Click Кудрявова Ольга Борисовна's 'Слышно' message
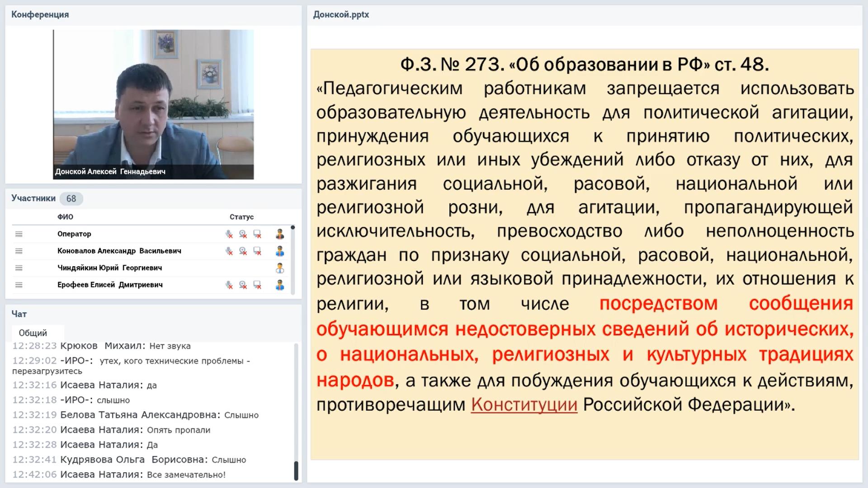The height and width of the screenshot is (488, 868). coord(129,460)
